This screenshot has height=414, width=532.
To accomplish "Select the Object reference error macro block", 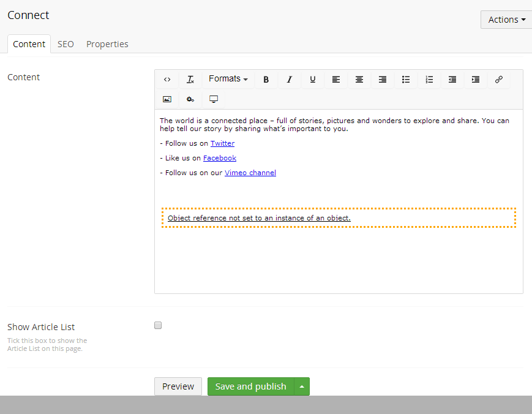I will [339, 217].
